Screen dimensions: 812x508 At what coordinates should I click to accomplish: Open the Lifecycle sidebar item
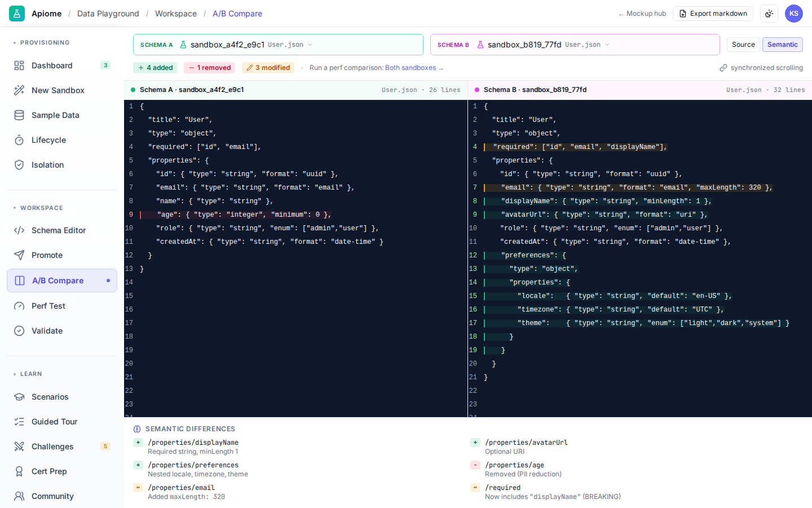coord(62,140)
